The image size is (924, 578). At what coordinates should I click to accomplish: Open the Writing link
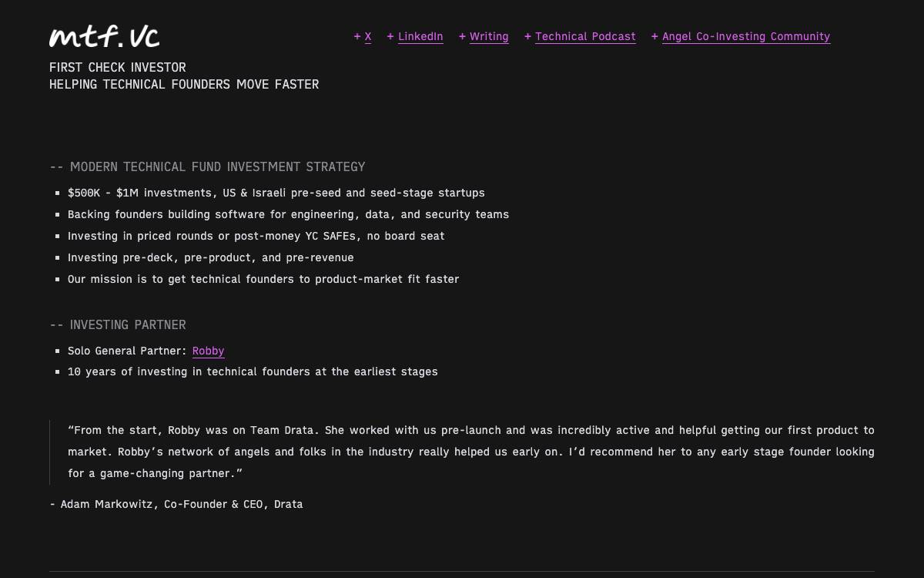pos(489,36)
